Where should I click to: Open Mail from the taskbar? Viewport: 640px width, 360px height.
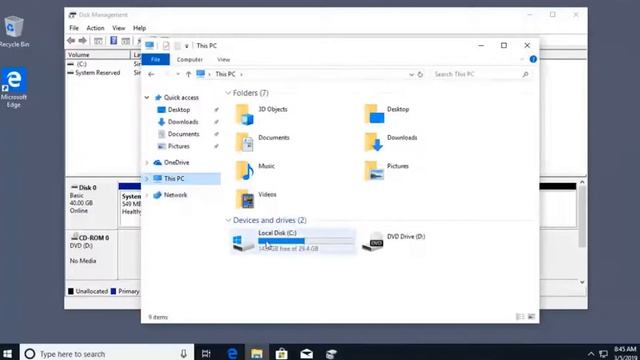click(306, 353)
